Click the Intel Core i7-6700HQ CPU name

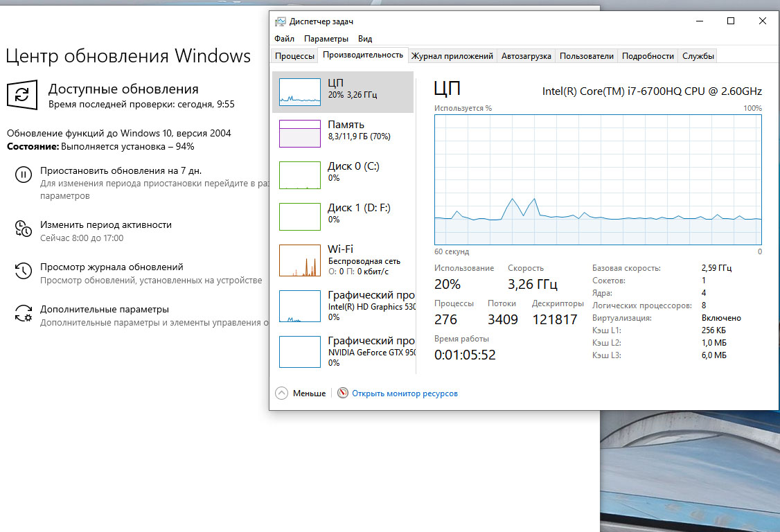(652, 91)
